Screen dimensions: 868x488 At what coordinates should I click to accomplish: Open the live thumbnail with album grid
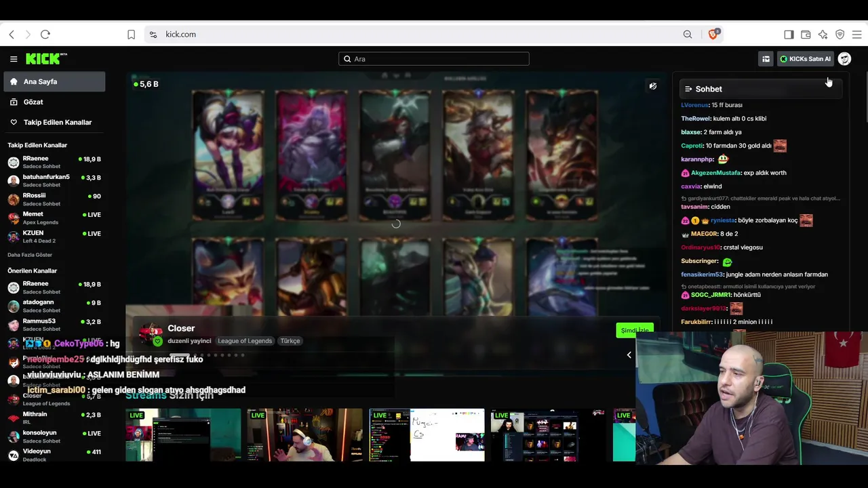pos(548,435)
